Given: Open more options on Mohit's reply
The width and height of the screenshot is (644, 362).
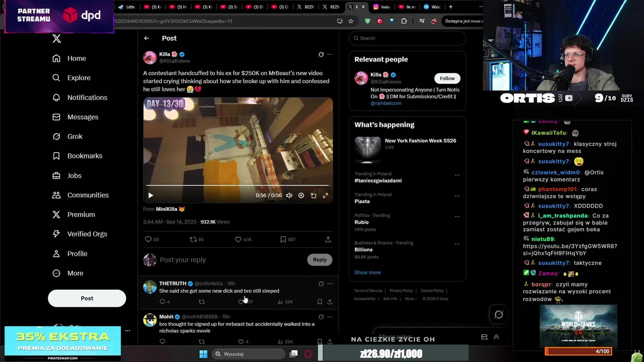Looking at the screenshot, I should 330,317.
